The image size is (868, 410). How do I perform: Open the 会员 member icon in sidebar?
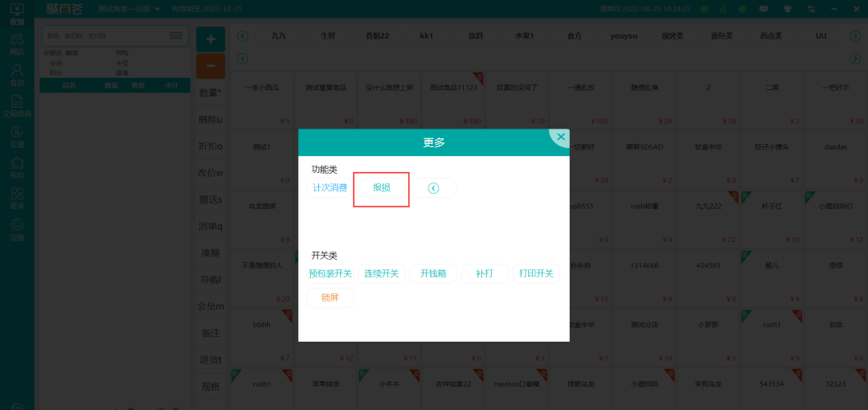(17, 75)
